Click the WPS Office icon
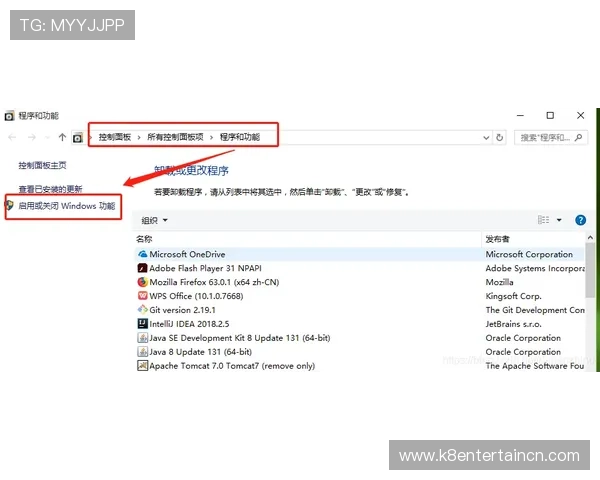Screen dimensions: 600x480 142,296
